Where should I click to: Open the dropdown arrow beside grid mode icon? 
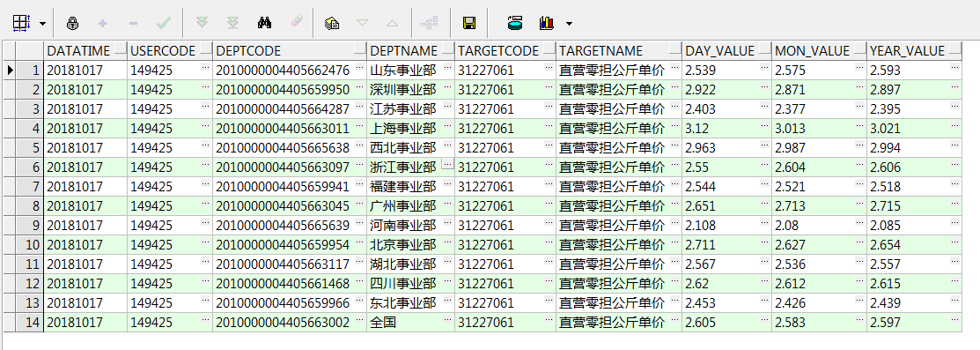coord(42,24)
